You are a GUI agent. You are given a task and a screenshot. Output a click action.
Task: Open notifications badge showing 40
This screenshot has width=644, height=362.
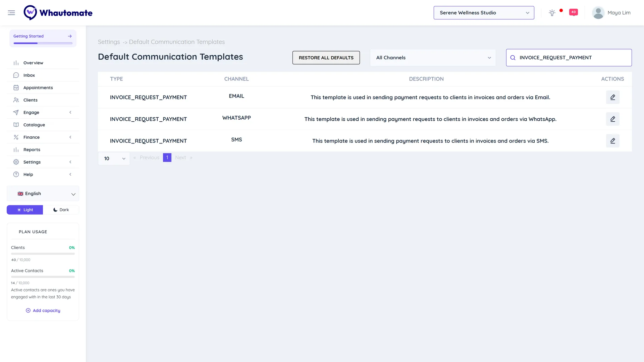click(x=574, y=12)
